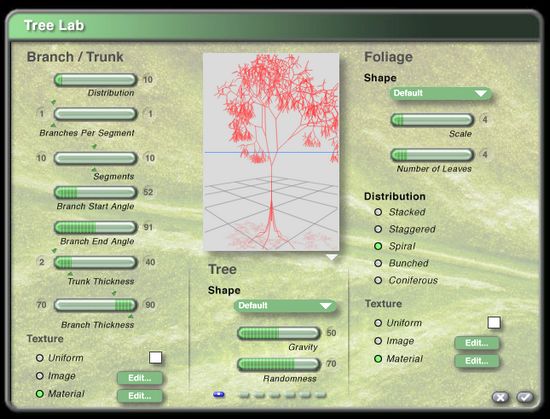Open Foliage Shape Default dropdown

[x=441, y=93]
